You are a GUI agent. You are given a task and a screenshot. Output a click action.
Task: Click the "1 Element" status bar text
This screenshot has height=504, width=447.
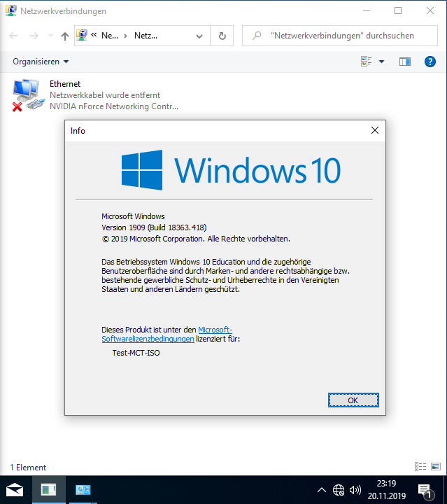[28, 468]
